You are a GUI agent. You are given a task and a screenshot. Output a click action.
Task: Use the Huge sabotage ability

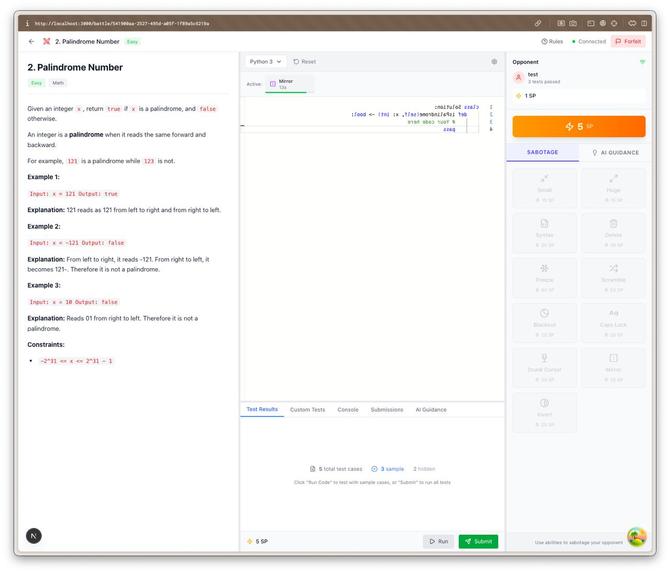pos(613,188)
